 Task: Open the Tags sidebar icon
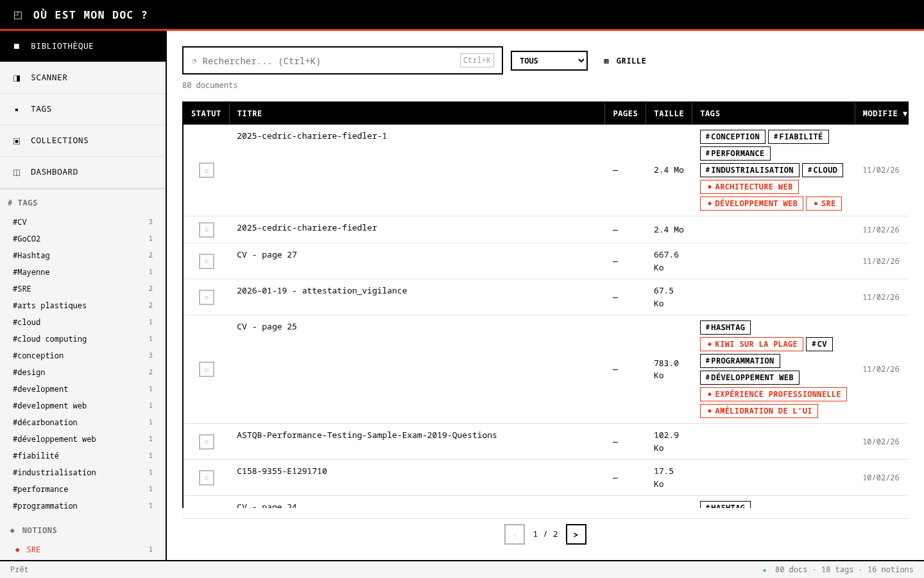point(17,109)
